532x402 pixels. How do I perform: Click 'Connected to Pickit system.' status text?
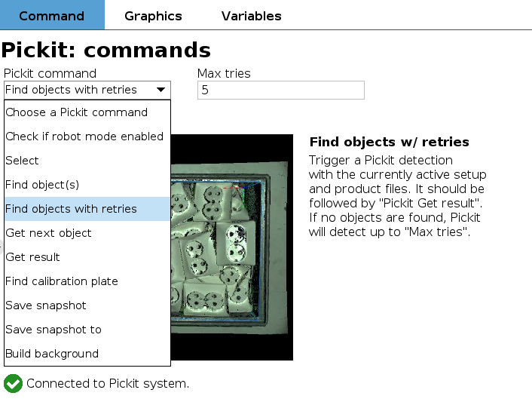click(x=108, y=383)
